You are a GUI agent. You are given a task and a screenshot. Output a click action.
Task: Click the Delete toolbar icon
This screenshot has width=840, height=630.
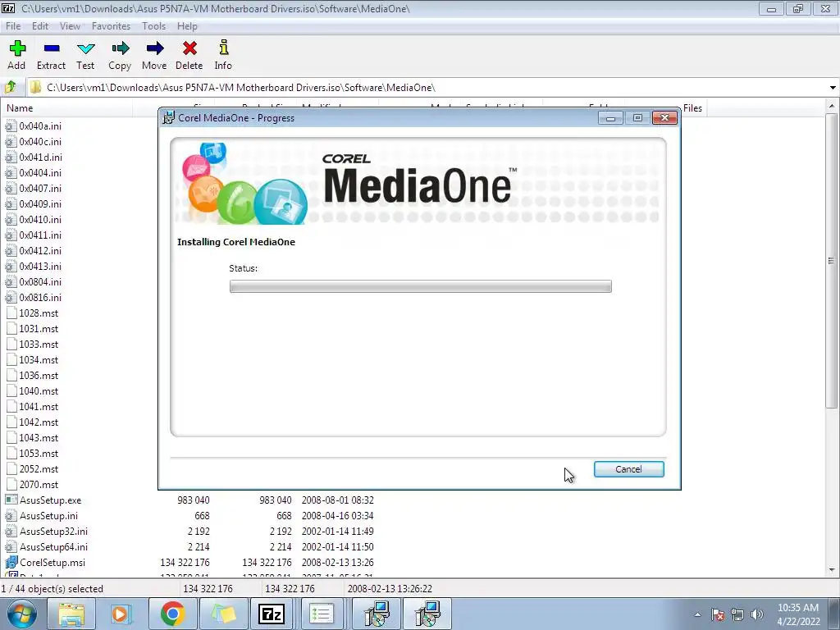pos(189,48)
